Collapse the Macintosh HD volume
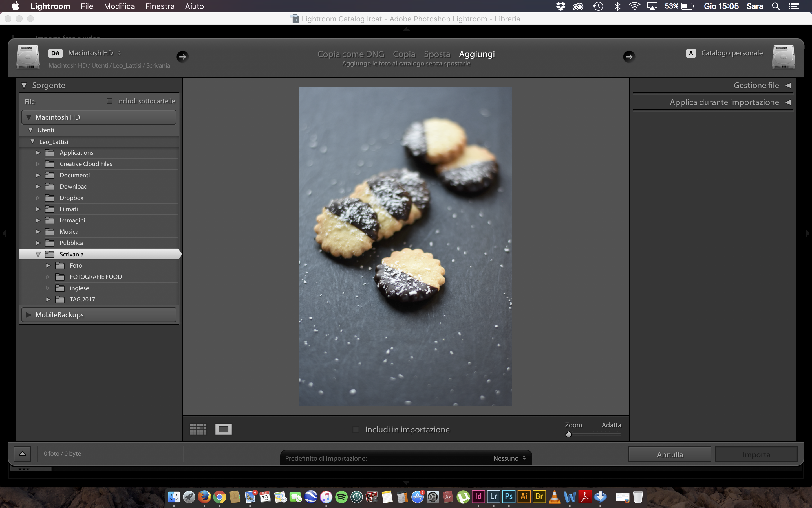This screenshot has width=812, height=508. [x=29, y=117]
